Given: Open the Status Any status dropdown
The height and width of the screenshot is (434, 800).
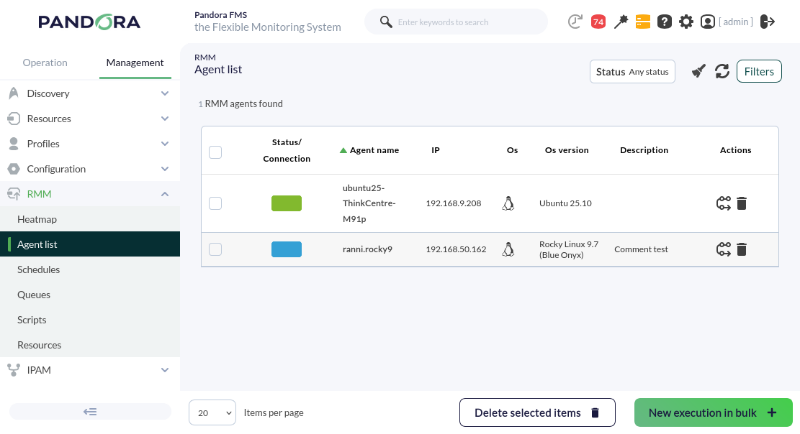Looking at the screenshot, I should point(633,71).
